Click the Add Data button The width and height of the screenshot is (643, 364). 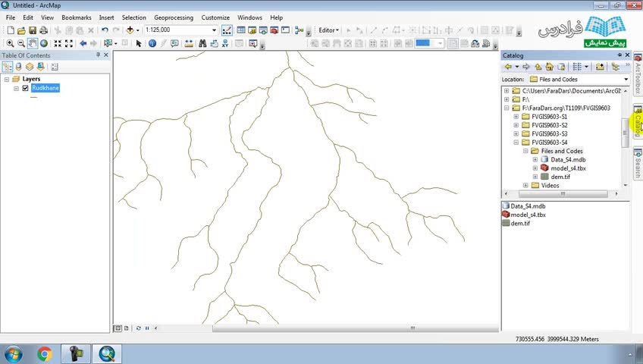coord(130,30)
